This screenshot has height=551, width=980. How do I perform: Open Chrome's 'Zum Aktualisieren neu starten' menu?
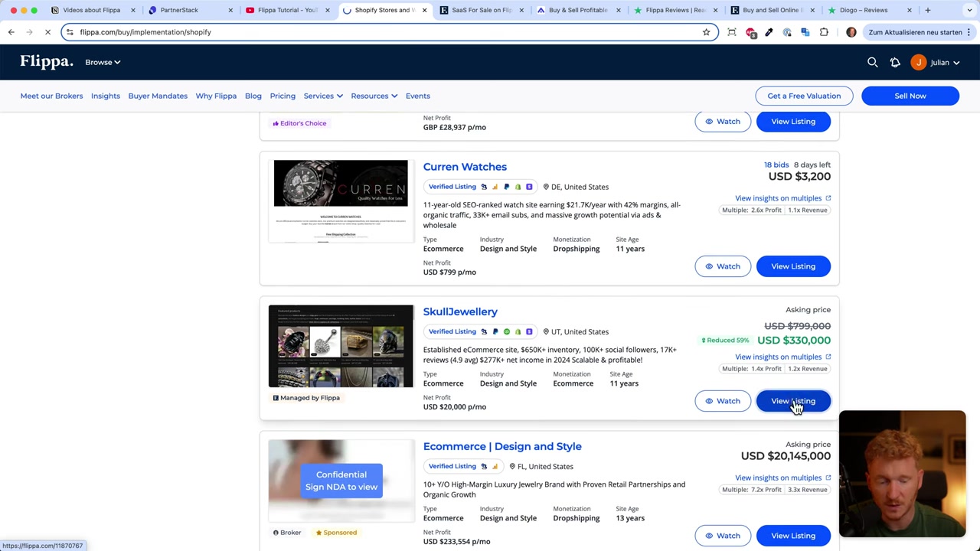[x=920, y=32]
